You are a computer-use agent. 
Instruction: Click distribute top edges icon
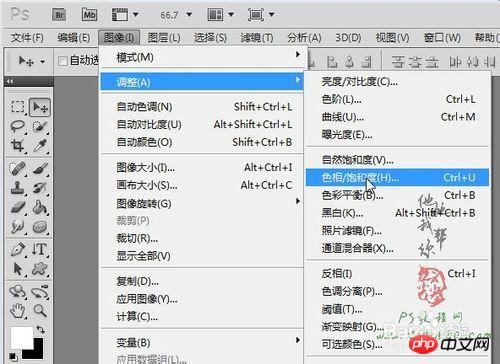pyautogui.click(x=397, y=62)
